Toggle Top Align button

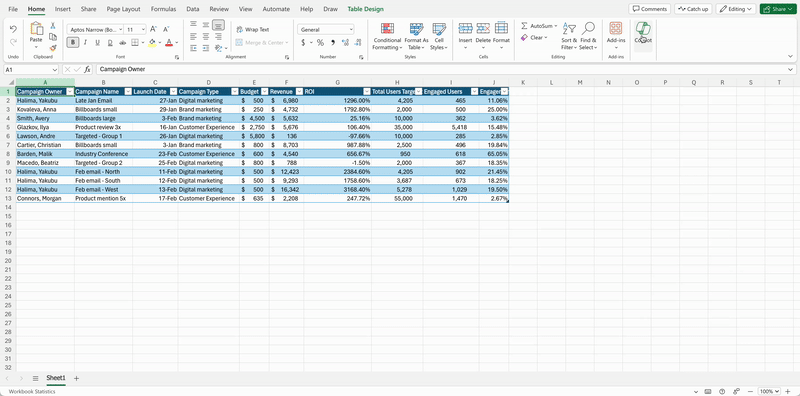point(193,24)
